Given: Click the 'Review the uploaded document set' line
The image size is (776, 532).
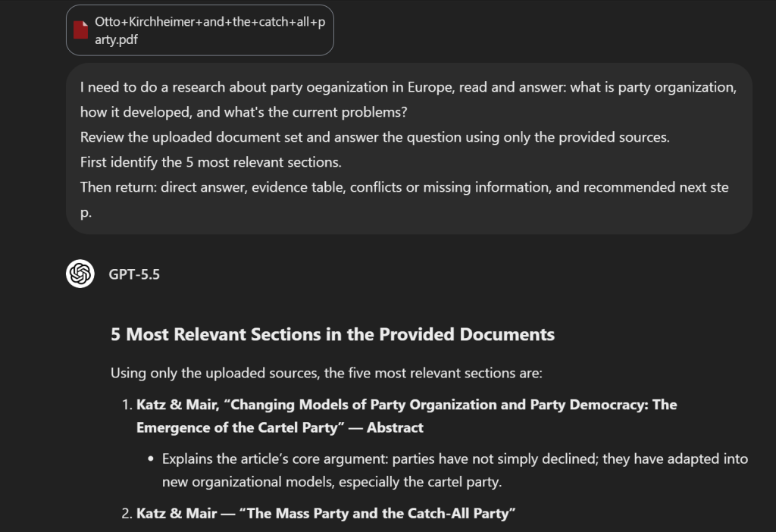Looking at the screenshot, I should (x=374, y=137).
